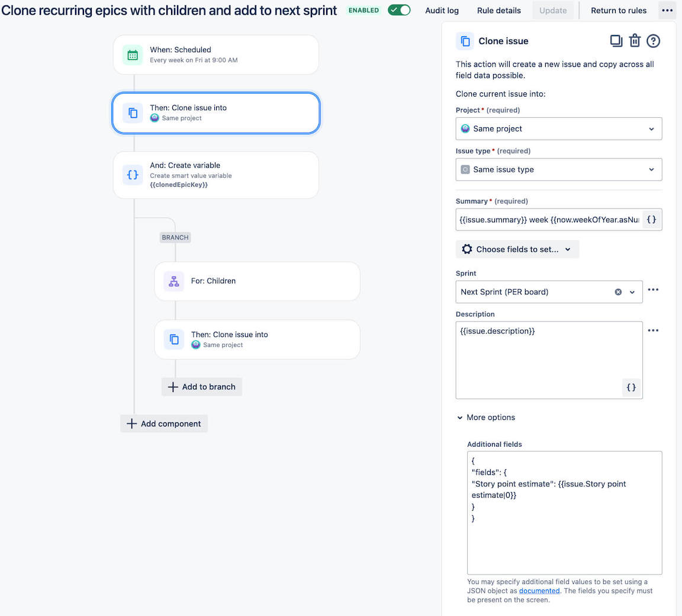Toggle the rule ENABLED switch
Image resolution: width=682 pixels, height=616 pixels.
click(399, 10)
